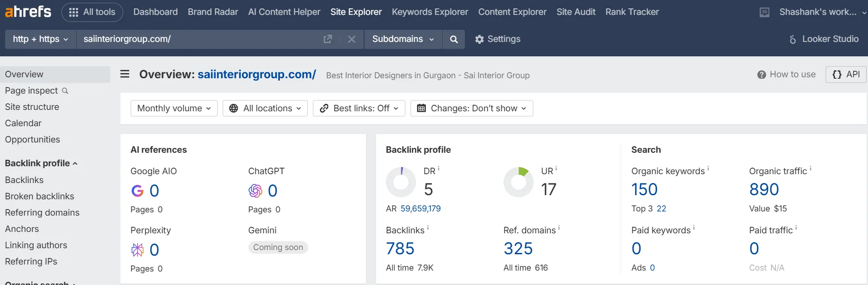Open the API button

[x=846, y=75]
